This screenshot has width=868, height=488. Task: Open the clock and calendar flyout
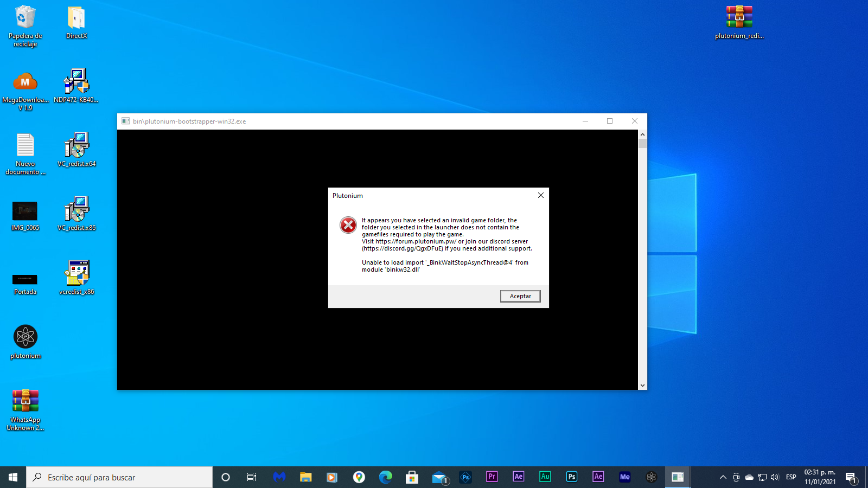(820, 477)
